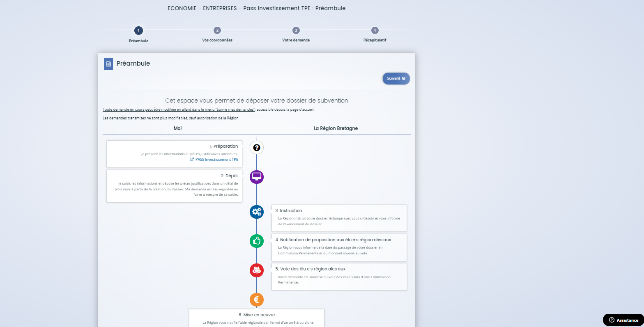The width and height of the screenshot is (644, 327).
Task: Click the "1. Préparation" heading
Action: 224,146
